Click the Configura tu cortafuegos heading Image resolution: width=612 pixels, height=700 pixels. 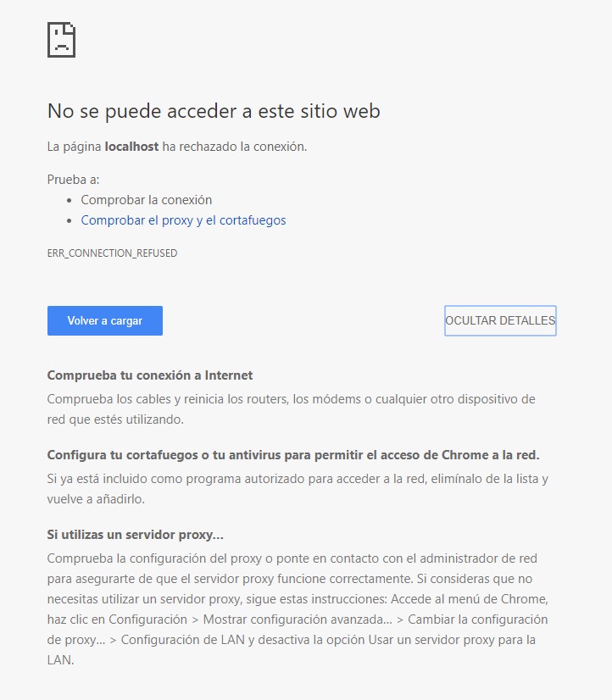tap(292, 455)
